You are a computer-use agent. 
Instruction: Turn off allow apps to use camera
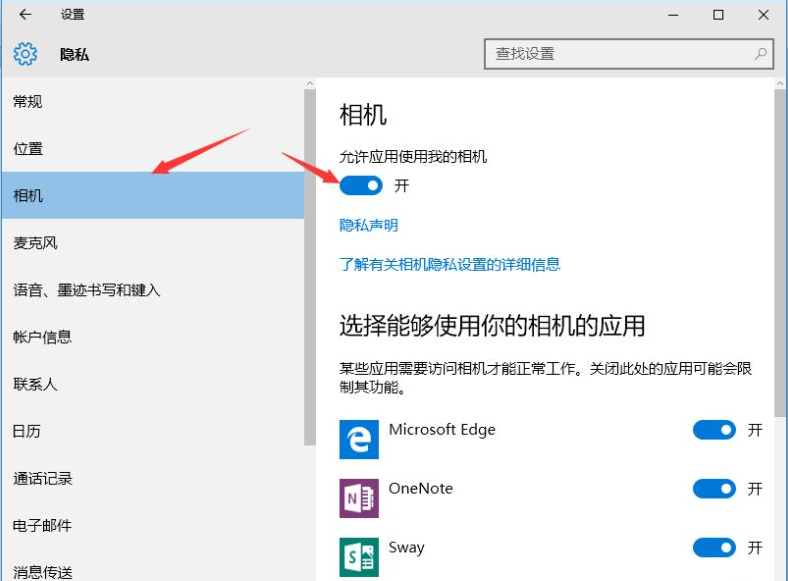tap(361, 185)
